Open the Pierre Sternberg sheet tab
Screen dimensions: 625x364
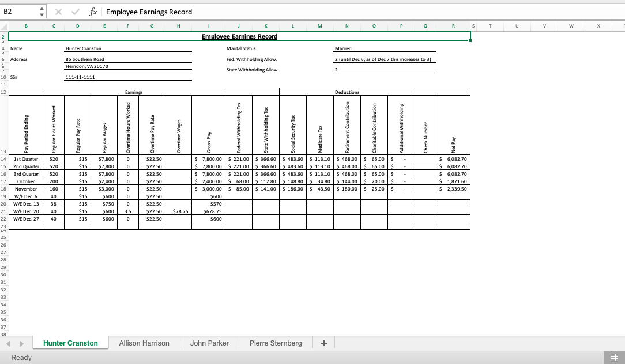tap(276, 343)
